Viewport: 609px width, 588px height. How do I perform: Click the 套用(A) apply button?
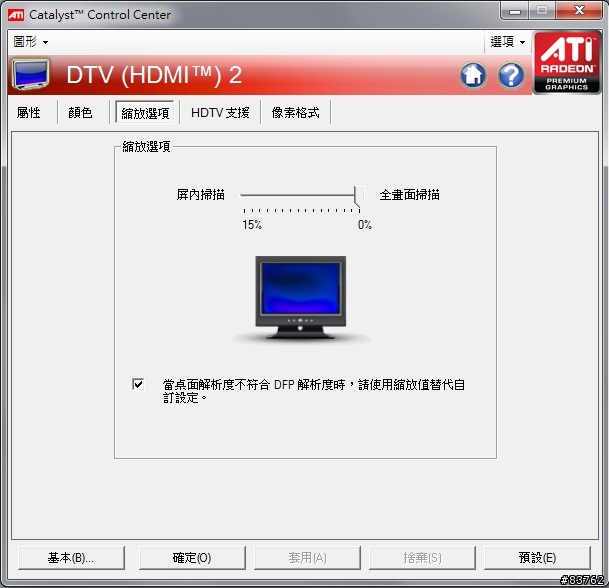coord(307,558)
